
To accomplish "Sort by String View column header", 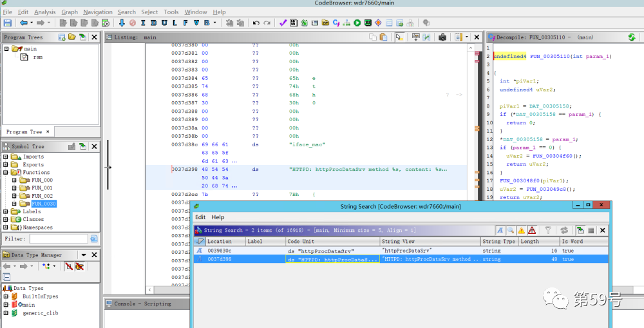I will pyautogui.click(x=430, y=241).
